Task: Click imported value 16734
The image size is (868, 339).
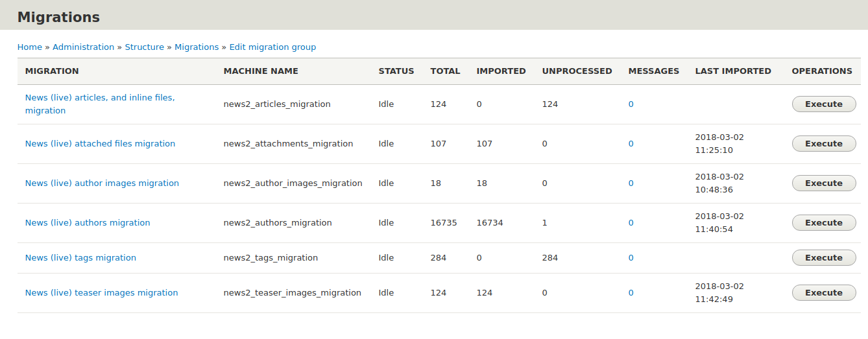Action: (x=490, y=223)
